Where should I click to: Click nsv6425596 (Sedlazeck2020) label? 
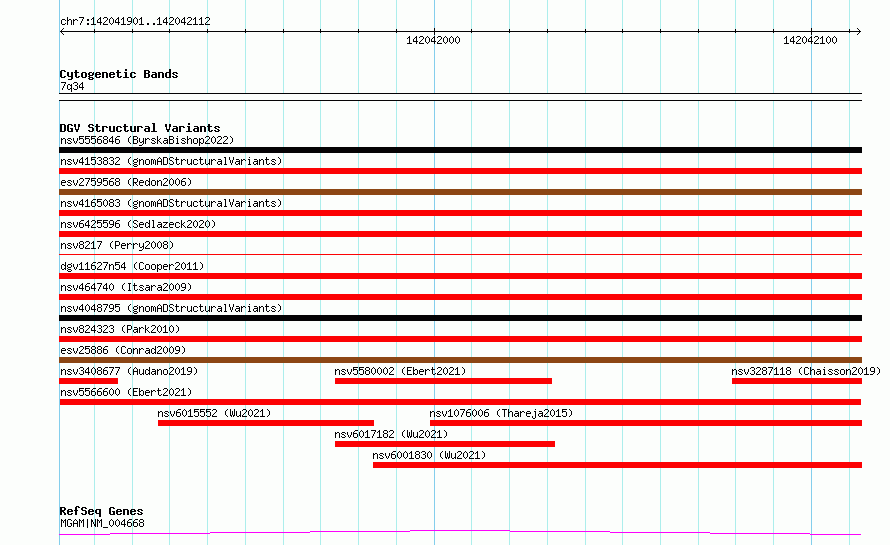[138, 224]
